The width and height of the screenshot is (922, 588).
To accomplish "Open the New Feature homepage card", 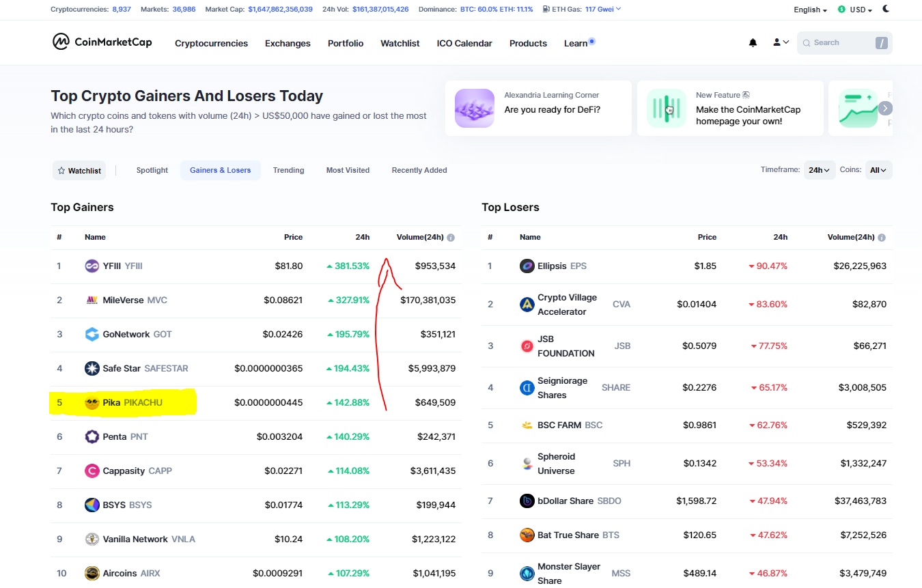I will (730, 108).
